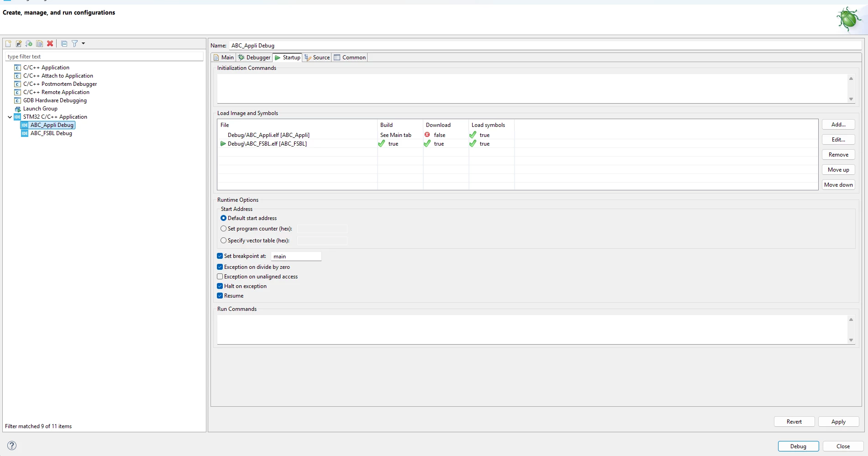Click the help question mark icon
The image size is (868, 456).
point(12,446)
